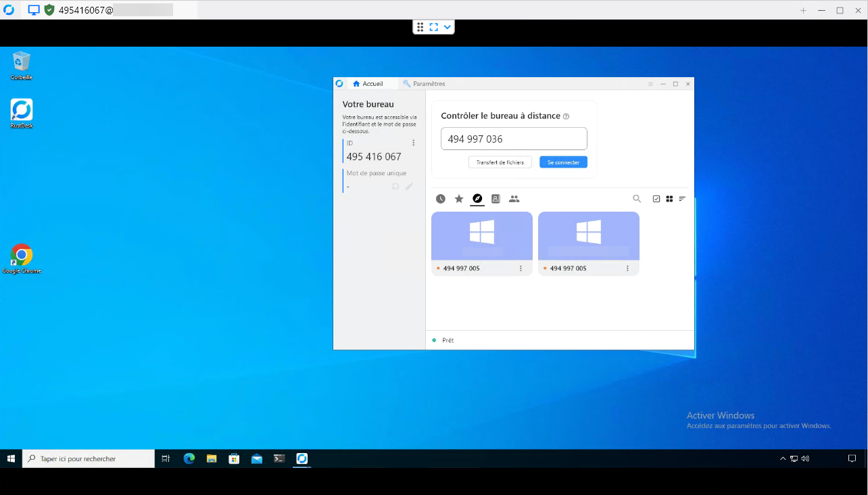Click the Se connecter button

(x=563, y=162)
